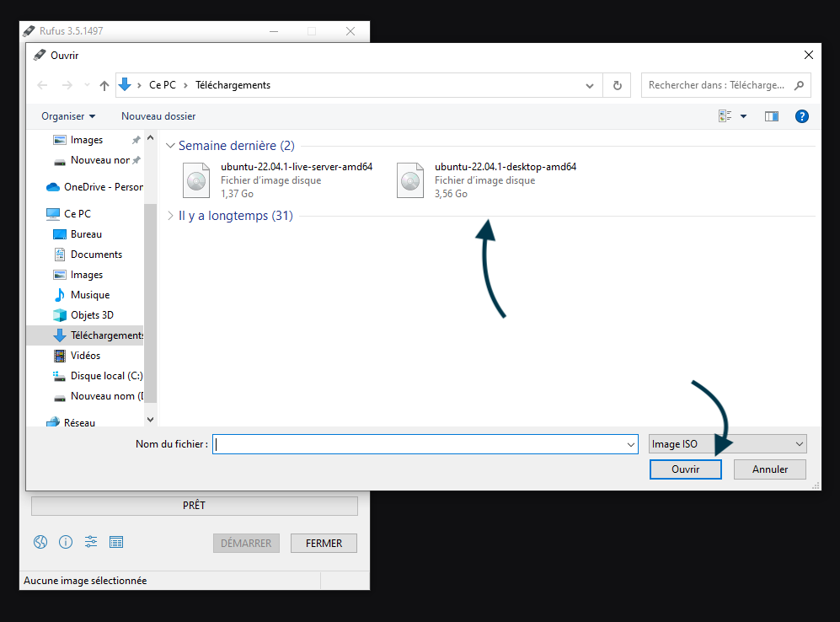
Task: Open the Image ISO file type dropdown
Action: click(727, 444)
